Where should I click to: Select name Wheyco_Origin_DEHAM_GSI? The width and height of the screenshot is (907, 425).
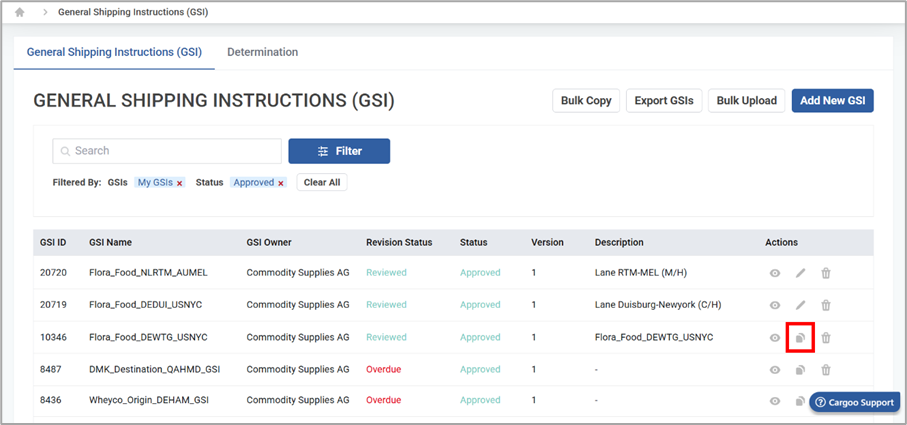click(x=149, y=400)
